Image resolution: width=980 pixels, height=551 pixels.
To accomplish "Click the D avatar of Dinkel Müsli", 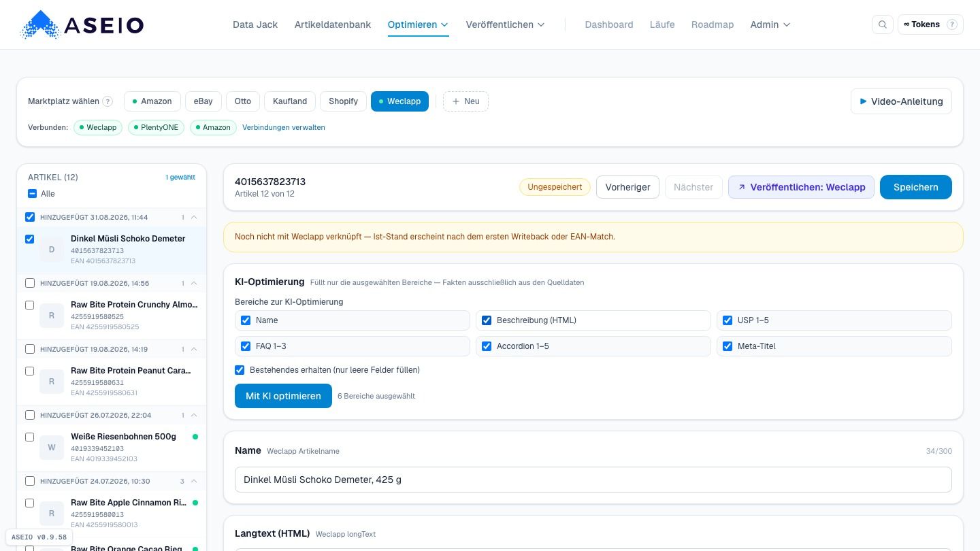I will click(52, 250).
